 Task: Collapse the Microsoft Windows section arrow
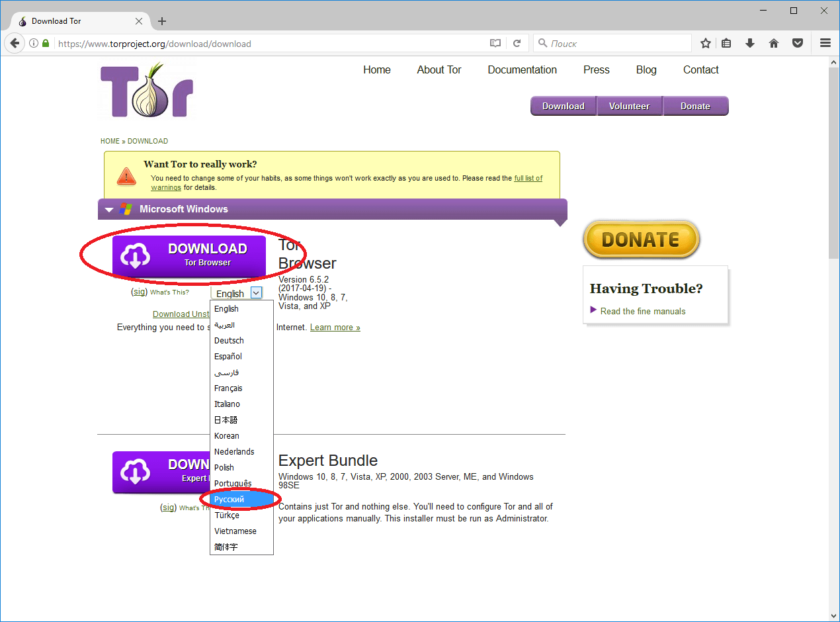point(110,210)
